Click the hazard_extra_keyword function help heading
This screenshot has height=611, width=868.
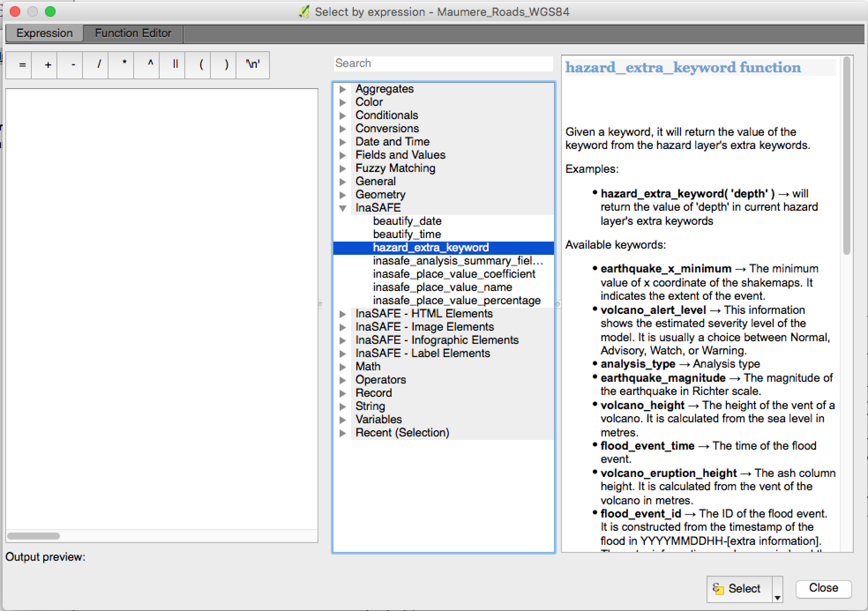[x=683, y=67]
